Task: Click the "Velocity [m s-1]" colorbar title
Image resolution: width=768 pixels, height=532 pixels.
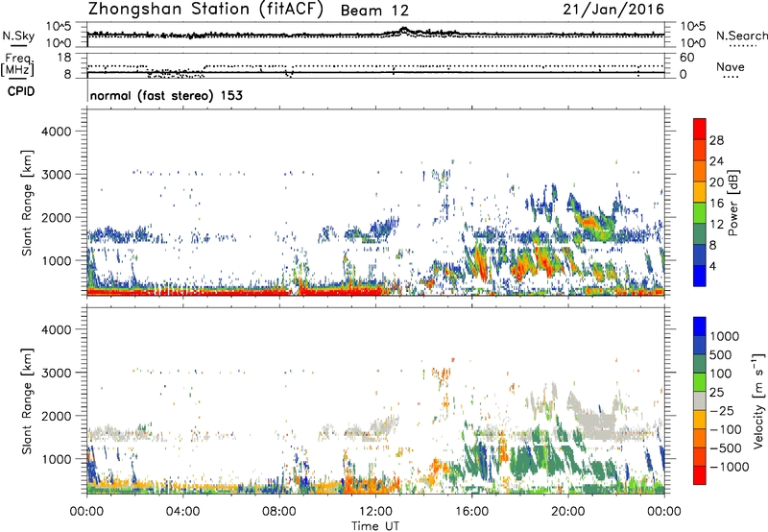Action: point(758,400)
